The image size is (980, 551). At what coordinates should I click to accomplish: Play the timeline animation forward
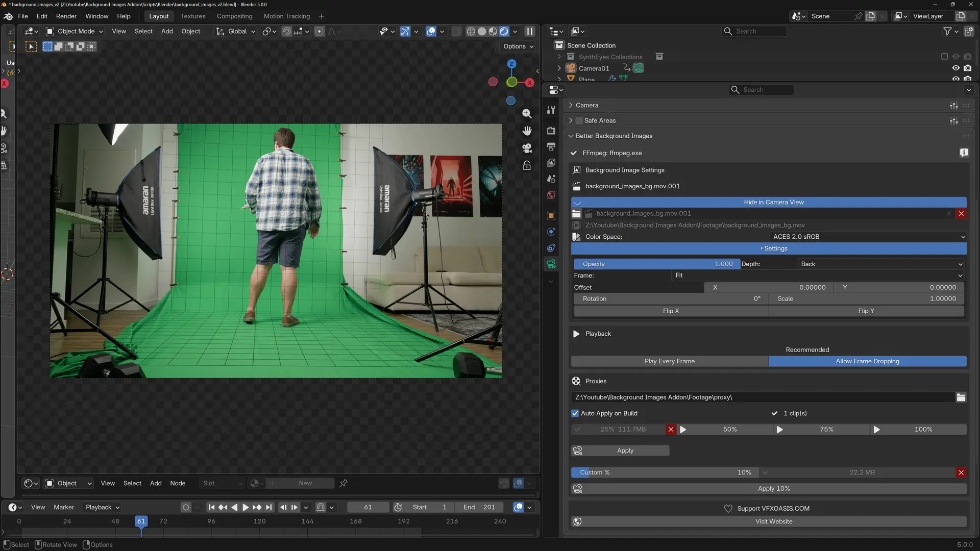[246, 508]
